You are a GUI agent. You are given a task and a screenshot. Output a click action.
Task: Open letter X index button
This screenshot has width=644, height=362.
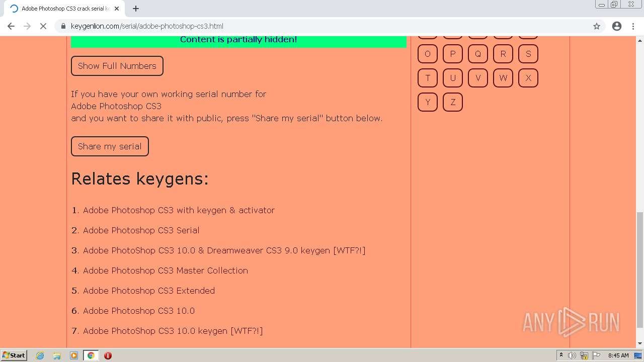[x=528, y=78]
